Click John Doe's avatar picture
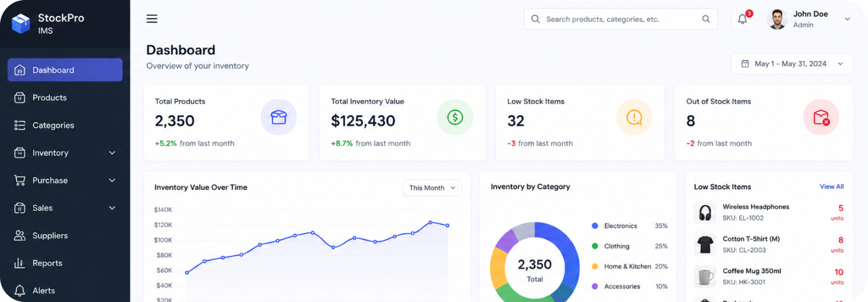Screen dimensions: 868x302 click(x=777, y=19)
